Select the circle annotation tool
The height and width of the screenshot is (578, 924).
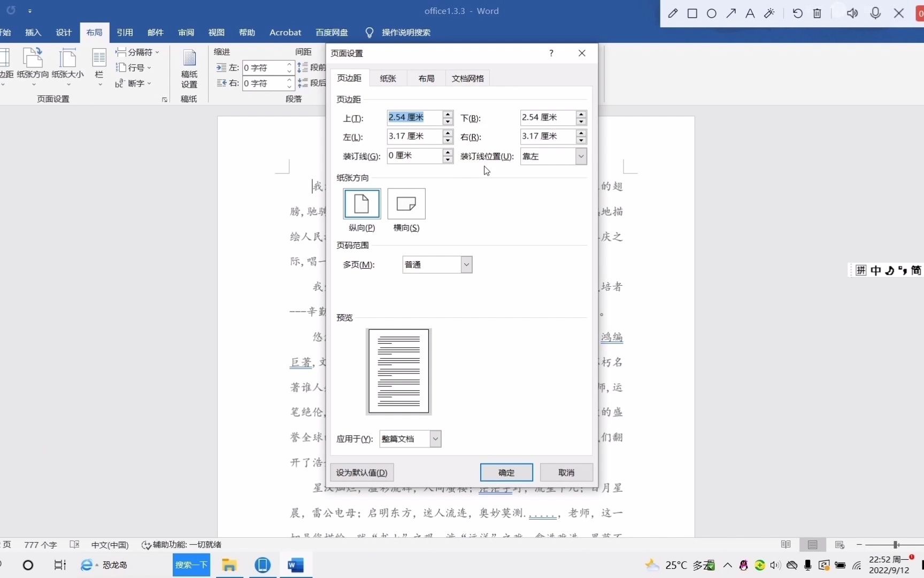click(711, 13)
